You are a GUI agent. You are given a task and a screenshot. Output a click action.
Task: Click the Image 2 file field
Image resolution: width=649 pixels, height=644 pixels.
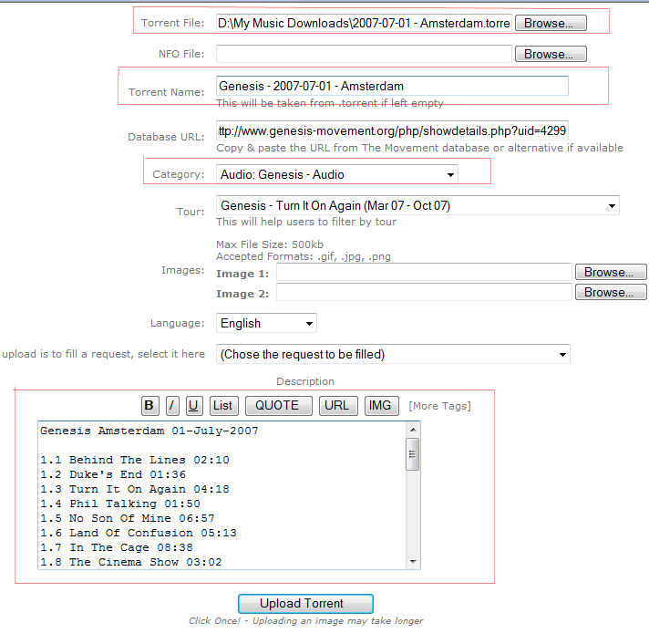(x=424, y=293)
